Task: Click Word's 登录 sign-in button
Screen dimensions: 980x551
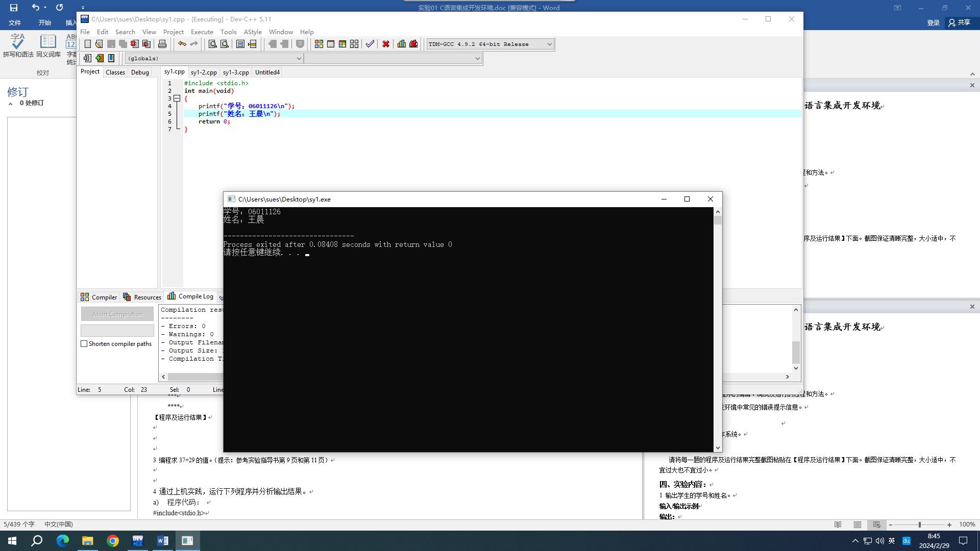Action: [x=933, y=22]
